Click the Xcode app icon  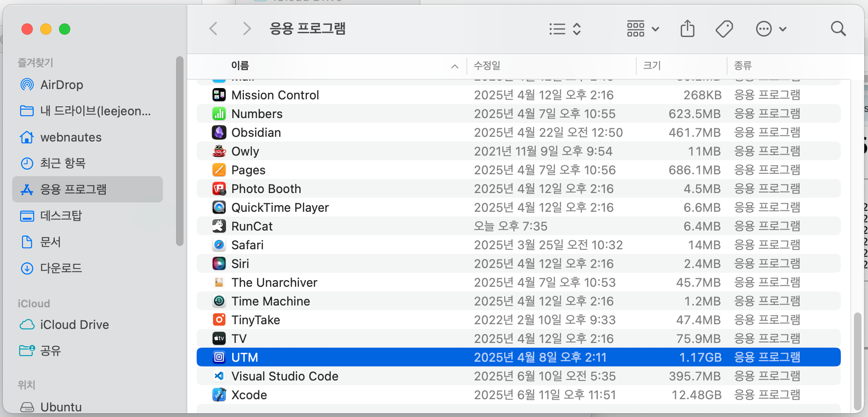coord(219,395)
